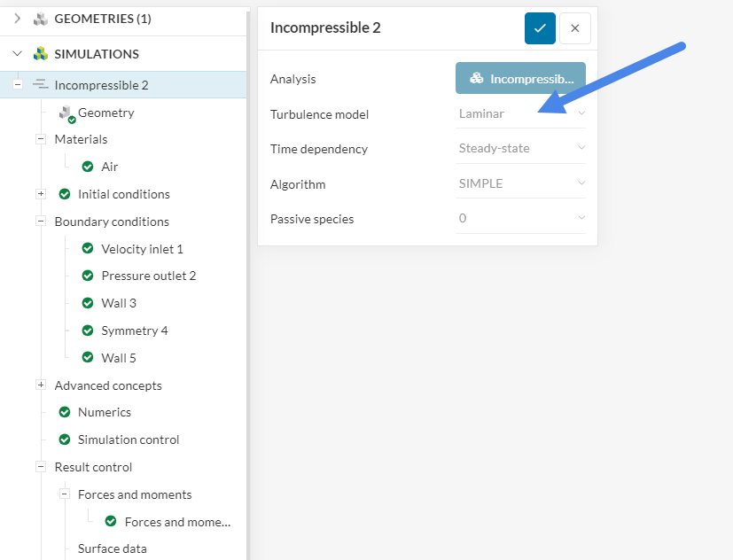Collapse the Boundary conditions node
733x560 pixels.
pos(41,222)
